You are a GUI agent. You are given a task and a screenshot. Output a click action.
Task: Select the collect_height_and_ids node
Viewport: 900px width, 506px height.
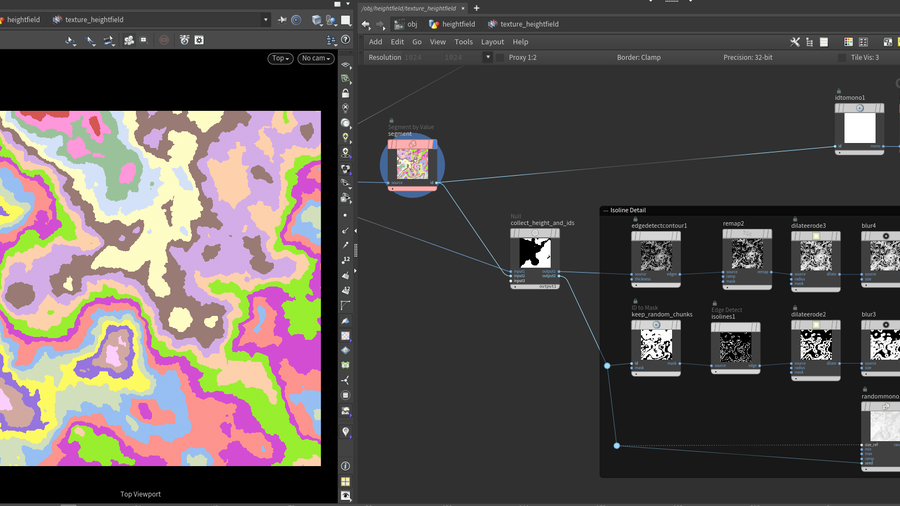tap(535, 253)
